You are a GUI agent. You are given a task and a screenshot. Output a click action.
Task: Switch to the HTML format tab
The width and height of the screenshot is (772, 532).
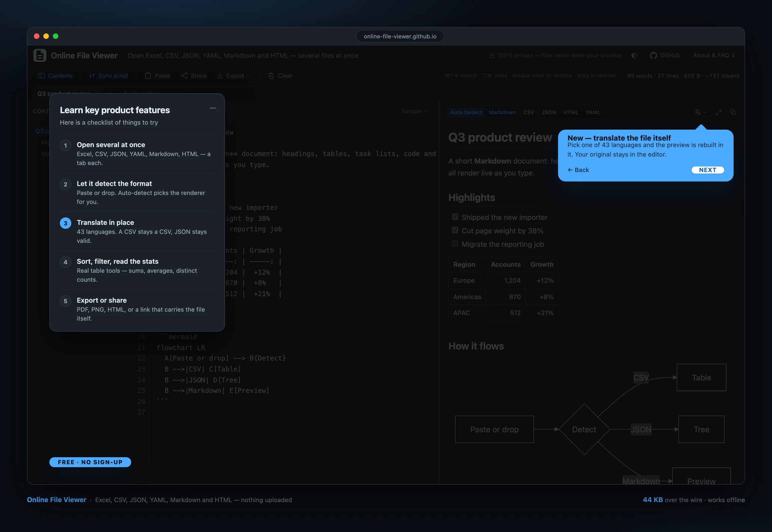(571, 112)
